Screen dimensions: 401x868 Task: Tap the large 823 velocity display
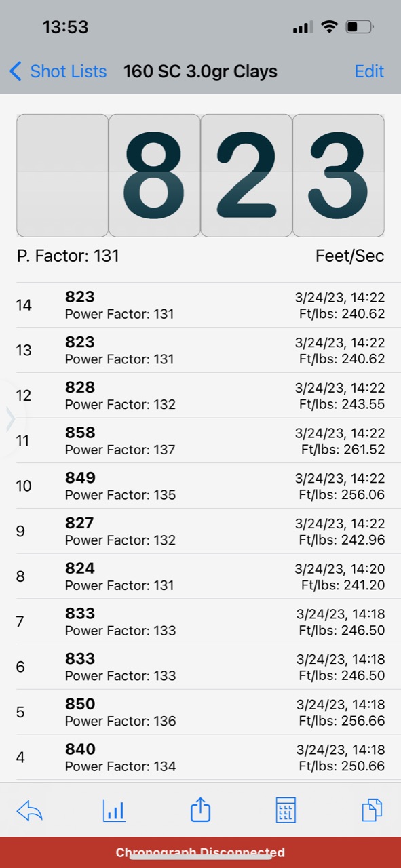200,175
